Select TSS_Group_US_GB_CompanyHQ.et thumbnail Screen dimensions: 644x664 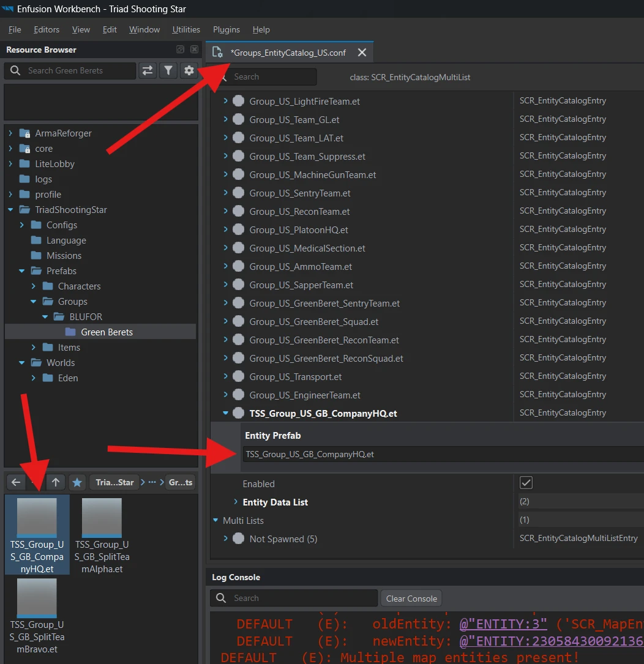[x=37, y=535]
